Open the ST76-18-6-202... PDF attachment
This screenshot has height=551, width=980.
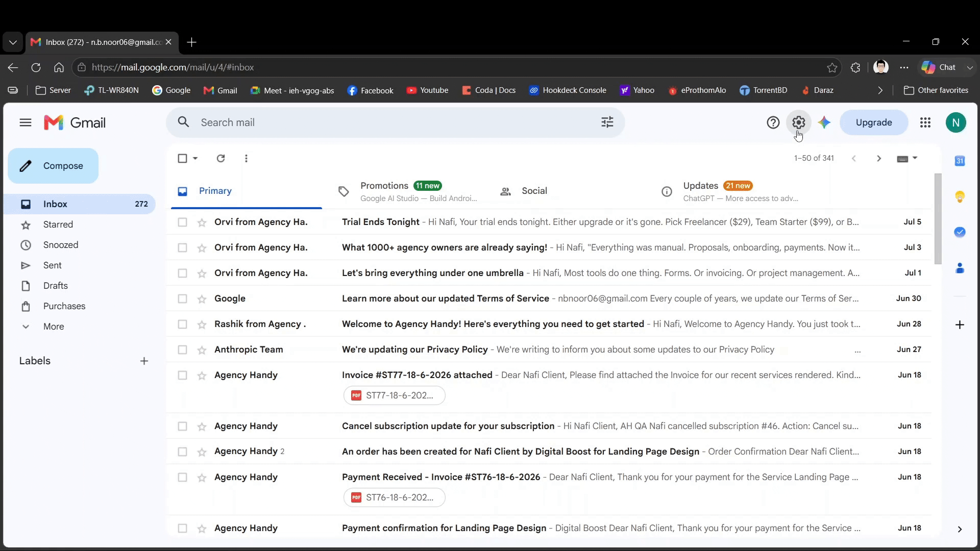[x=394, y=497]
